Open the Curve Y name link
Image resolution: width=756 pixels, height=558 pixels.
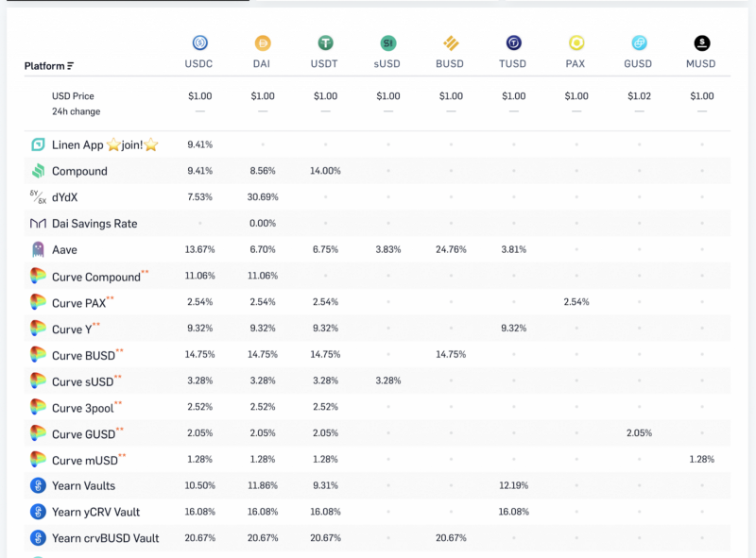click(72, 330)
